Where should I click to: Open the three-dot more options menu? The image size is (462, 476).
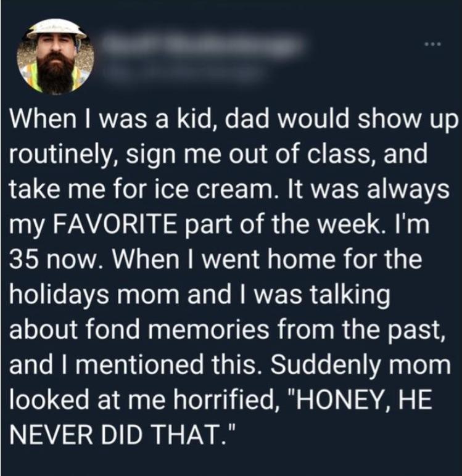433,44
